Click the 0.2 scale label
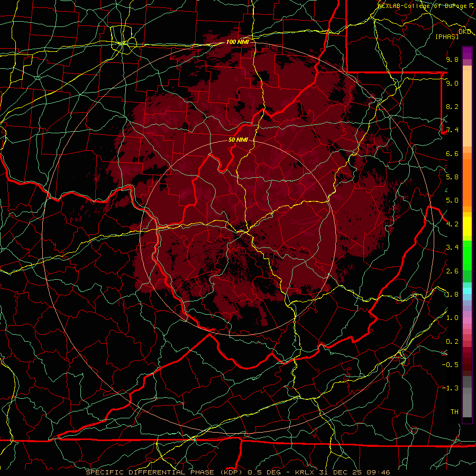Image resolution: width=476 pixels, height=476 pixels. [x=452, y=342]
